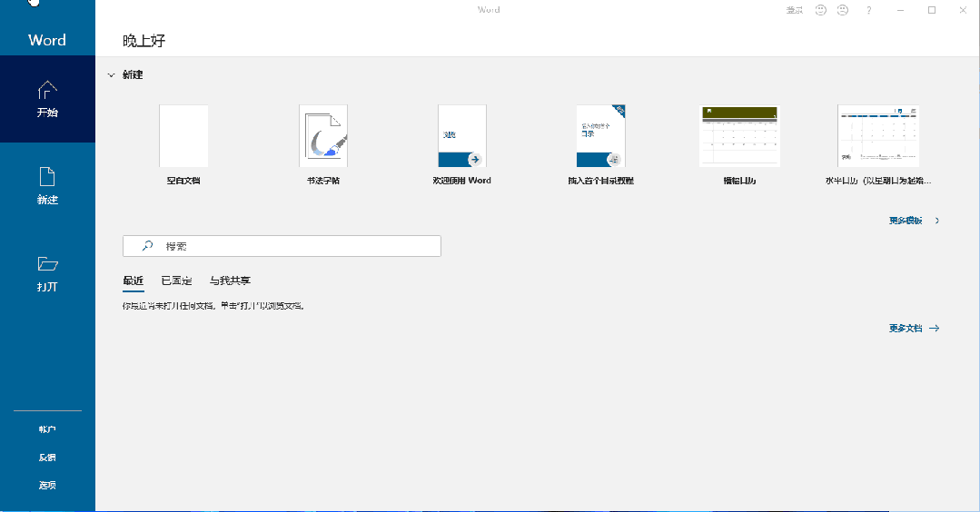Switch to the 最近 tab
The height and width of the screenshot is (512, 980).
tap(134, 281)
